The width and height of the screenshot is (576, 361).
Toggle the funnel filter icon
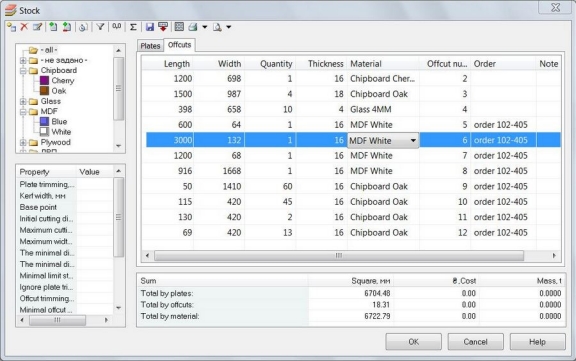click(x=100, y=27)
